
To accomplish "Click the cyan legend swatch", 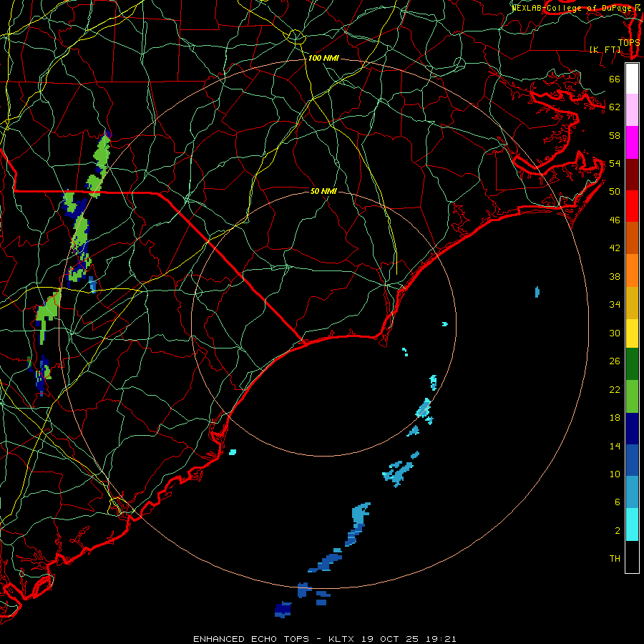I will point(632,525).
